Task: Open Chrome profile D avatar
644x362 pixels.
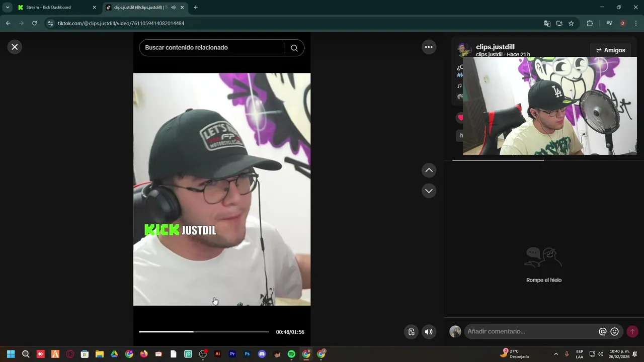Action: (623, 23)
